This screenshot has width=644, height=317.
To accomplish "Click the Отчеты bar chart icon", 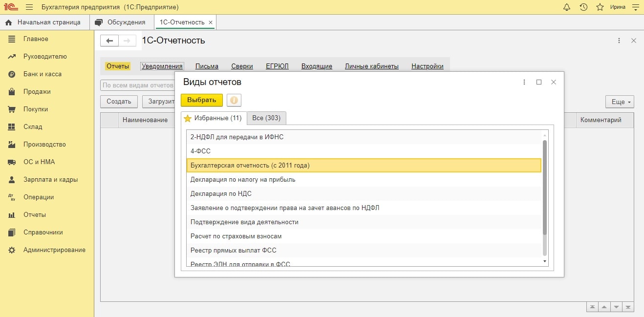I will [12, 215].
